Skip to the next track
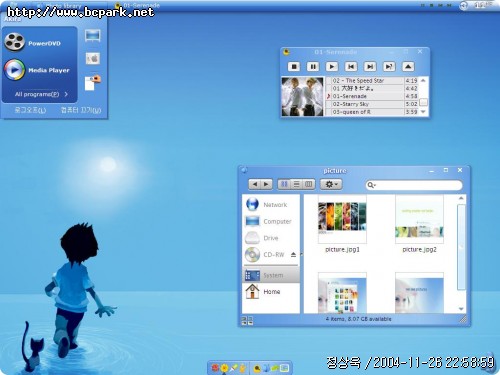Image resolution: width=500 pixels, height=375 pixels. (370, 67)
